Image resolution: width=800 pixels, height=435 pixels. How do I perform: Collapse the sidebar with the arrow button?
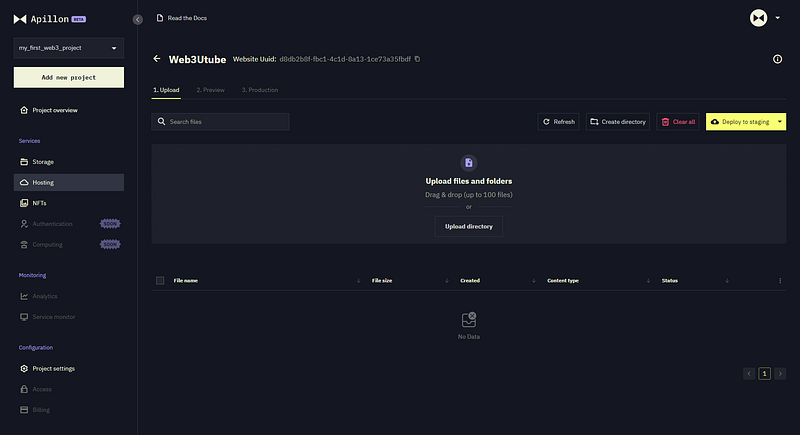138,19
